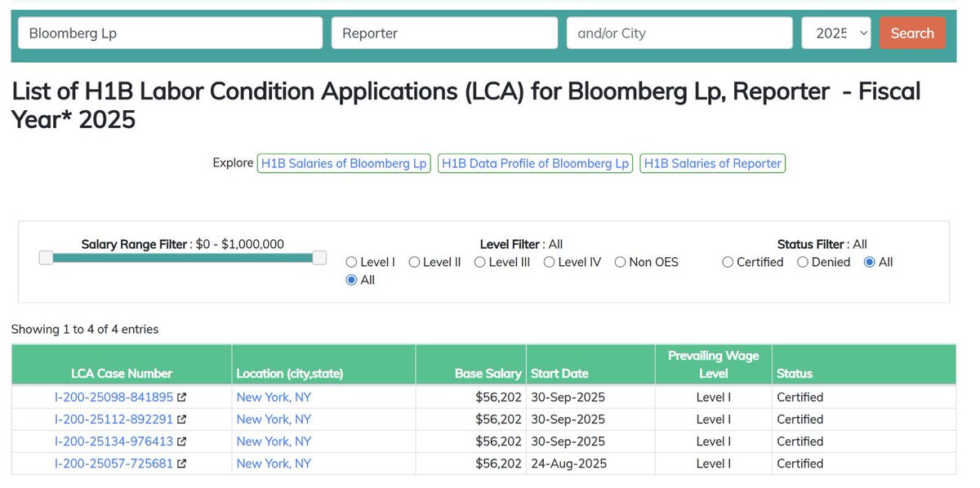
Task: Open external link icon for case I-200-25098-841895
Action: coord(181,397)
